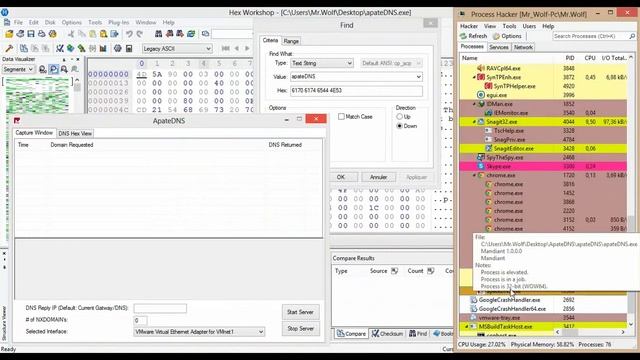Image resolution: width=640 pixels, height=360 pixels.
Task: Click the Options icon in Process Hacker toolbar
Action: [496, 36]
